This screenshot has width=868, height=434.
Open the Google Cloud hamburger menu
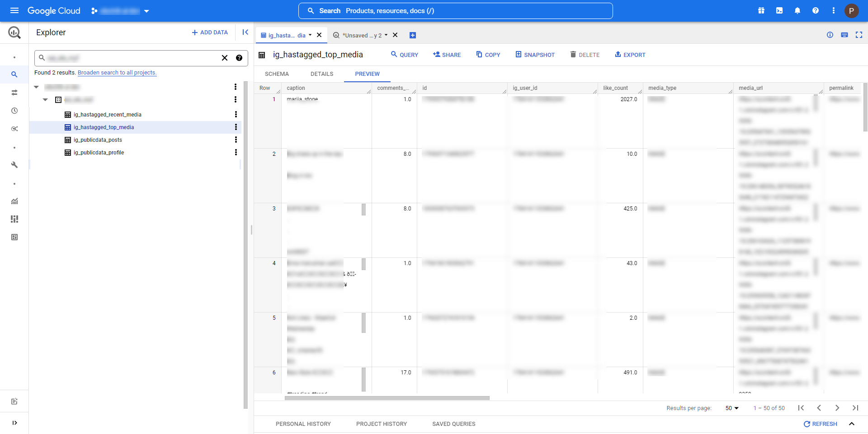14,11
